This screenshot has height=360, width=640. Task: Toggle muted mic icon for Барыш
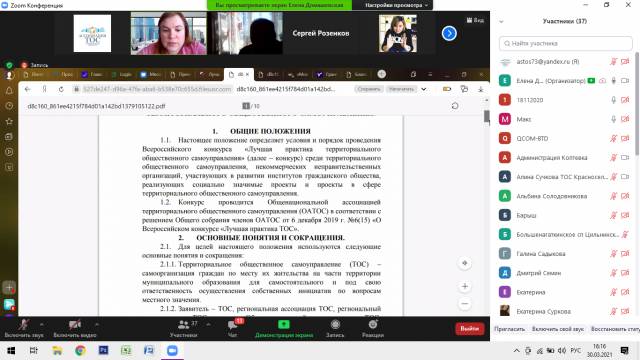(x=613, y=215)
